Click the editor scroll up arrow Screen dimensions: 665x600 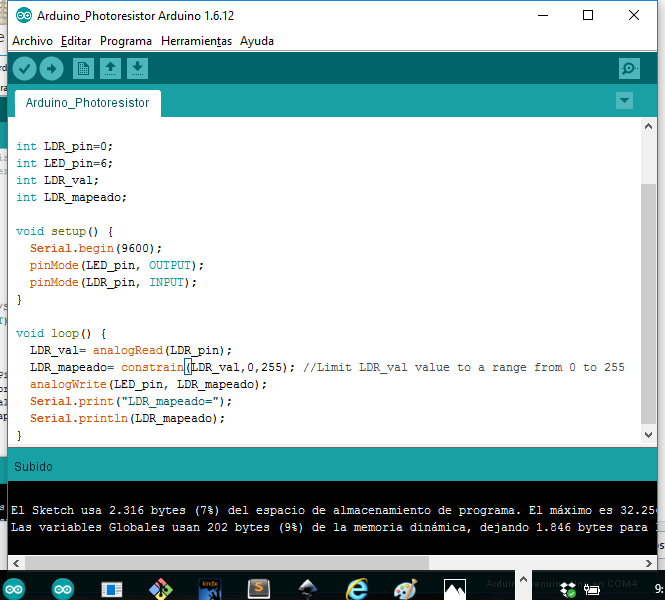[x=648, y=126]
